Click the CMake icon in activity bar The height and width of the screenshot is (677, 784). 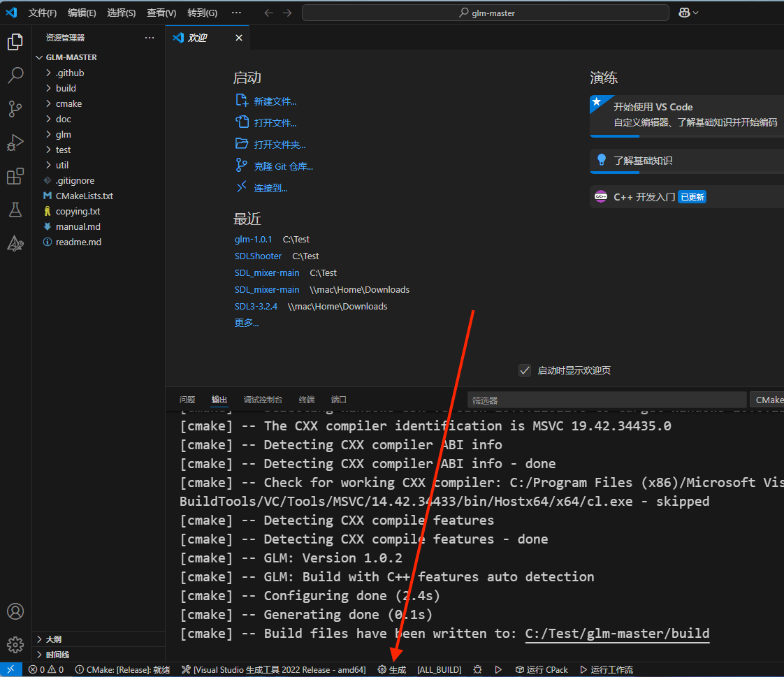pyautogui.click(x=15, y=243)
